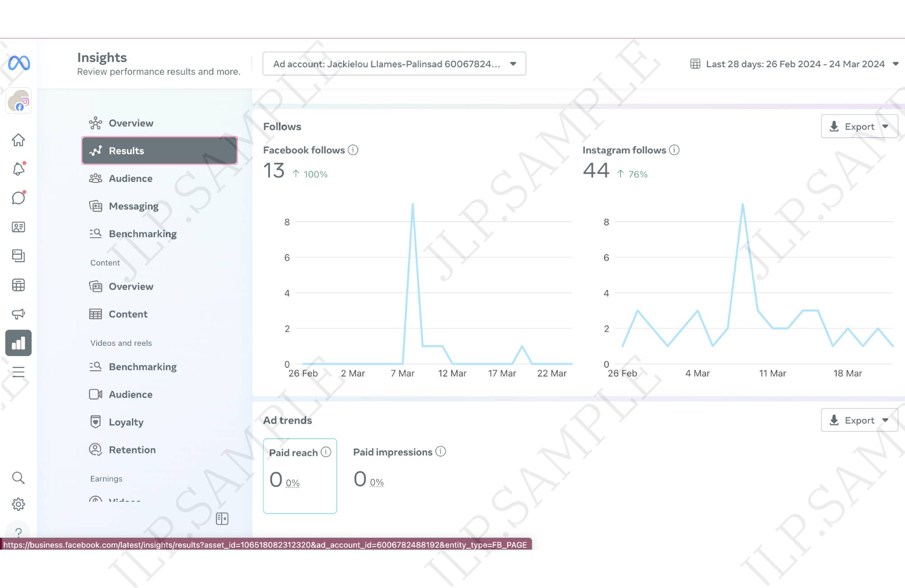Click Facebook follows info icon
905x588 pixels.
[x=353, y=150]
